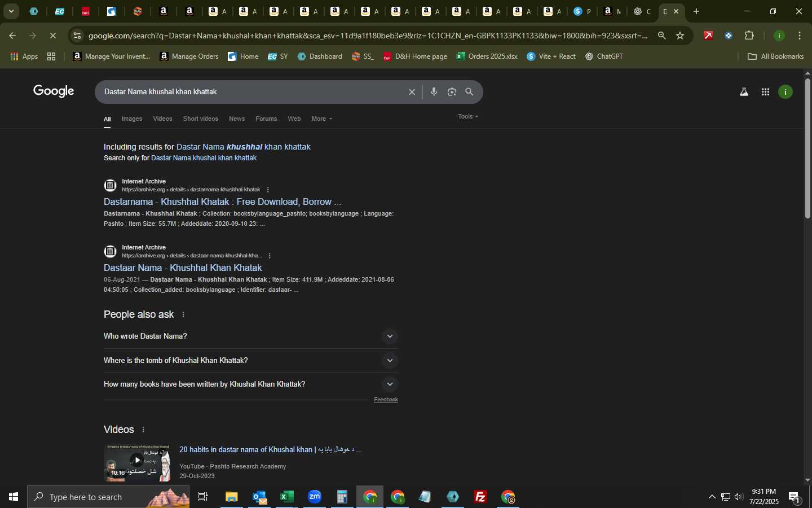Open the Chrome profile avatar in the toolbar

(779, 36)
